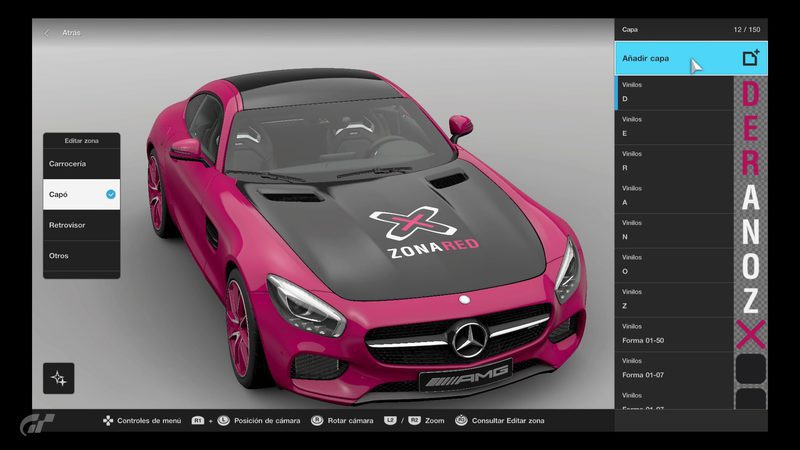
Task: Click the right stick Rotar cámara icon
Action: coord(317,420)
